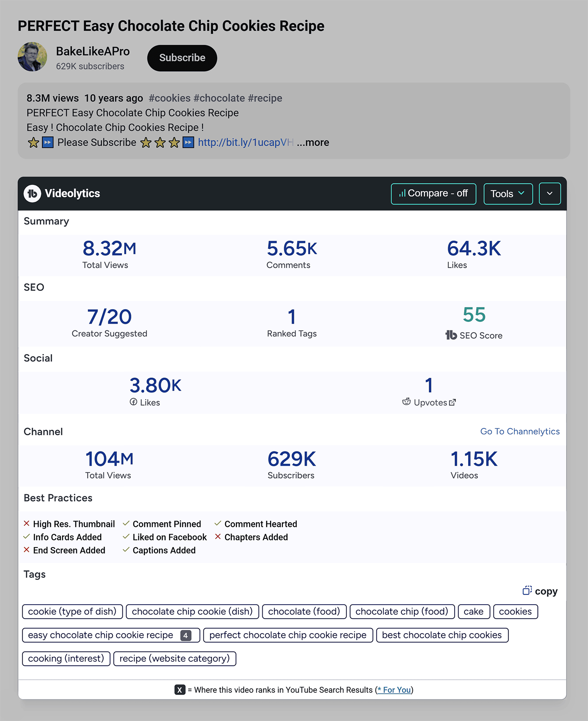Click the '8.32M' Total Views value
This screenshot has height=721, width=588.
109,248
